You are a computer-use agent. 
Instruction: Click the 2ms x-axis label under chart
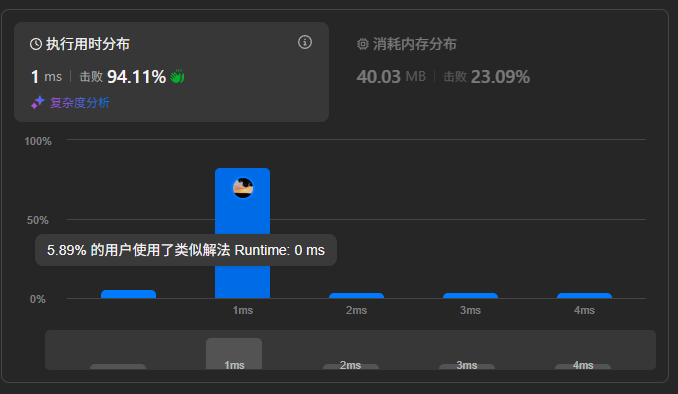pyautogui.click(x=356, y=310)
